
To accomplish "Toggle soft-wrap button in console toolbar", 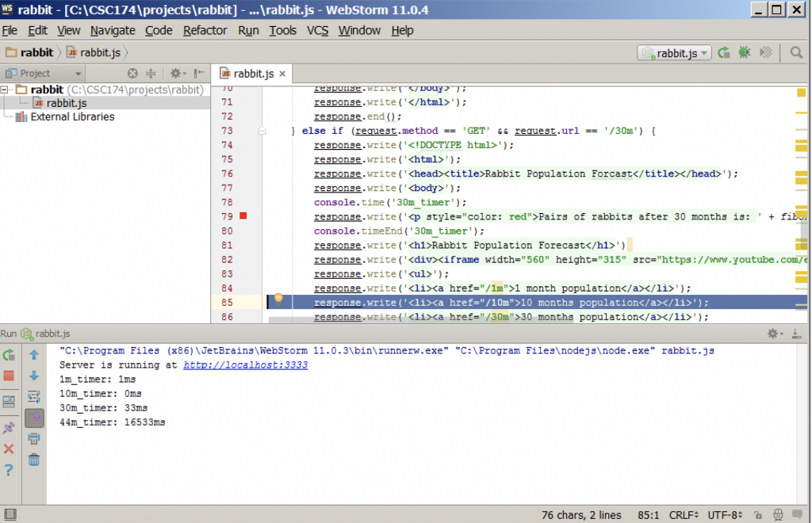I will tap(34, 397).
